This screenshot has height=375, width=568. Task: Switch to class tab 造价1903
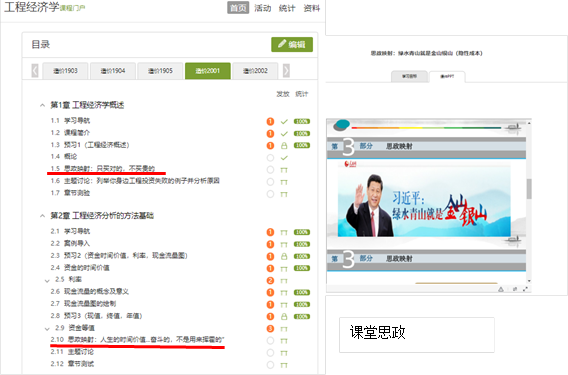pos(65,71)
